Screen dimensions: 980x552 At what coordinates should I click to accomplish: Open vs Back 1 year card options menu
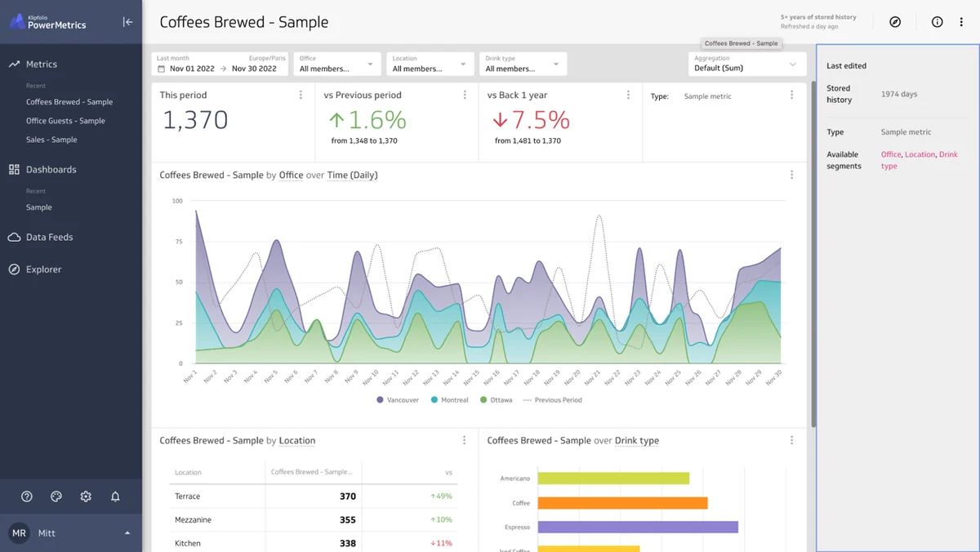628,96
